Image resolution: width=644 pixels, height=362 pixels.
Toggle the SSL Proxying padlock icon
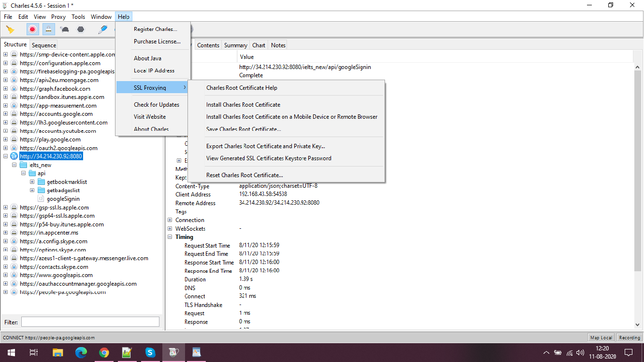pos(48,29)
